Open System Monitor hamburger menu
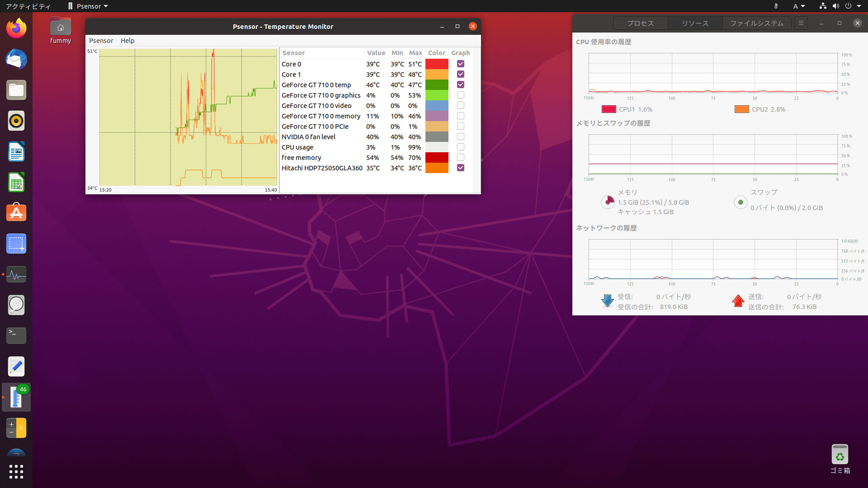Viewport: 868px width, 488px height. click(801, 23)
